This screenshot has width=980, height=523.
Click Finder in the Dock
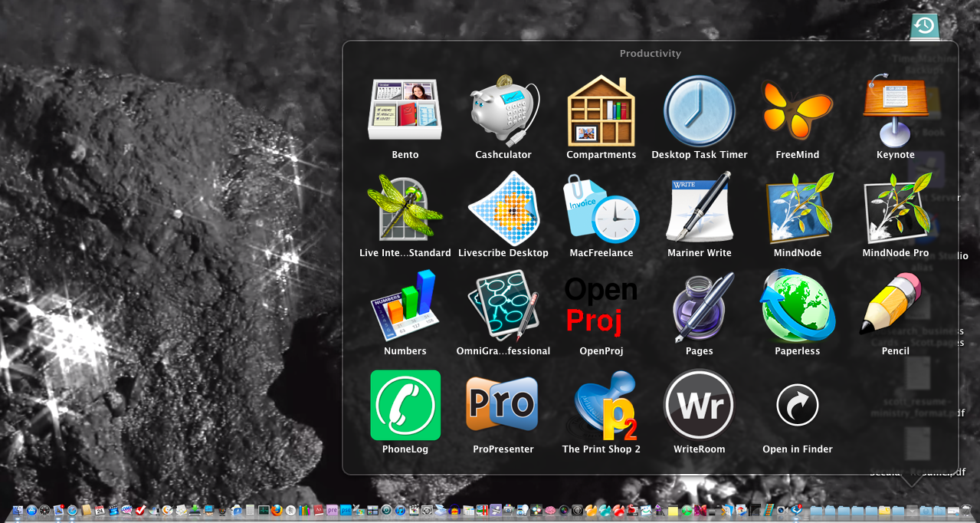coord(18,510)
